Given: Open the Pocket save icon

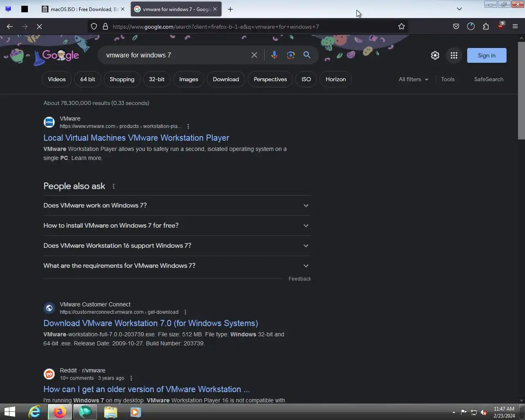Looking at the screenshot, I should point(456,27).
